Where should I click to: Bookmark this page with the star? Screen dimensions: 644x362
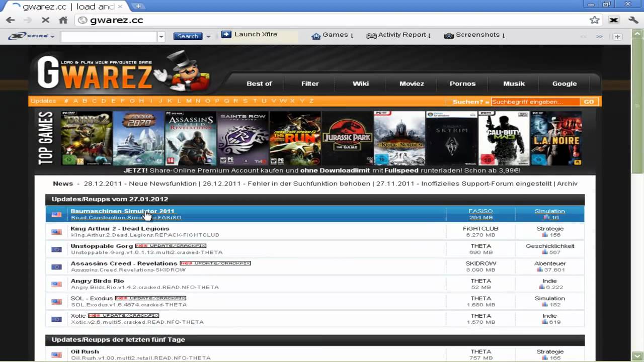coord(595,20)
